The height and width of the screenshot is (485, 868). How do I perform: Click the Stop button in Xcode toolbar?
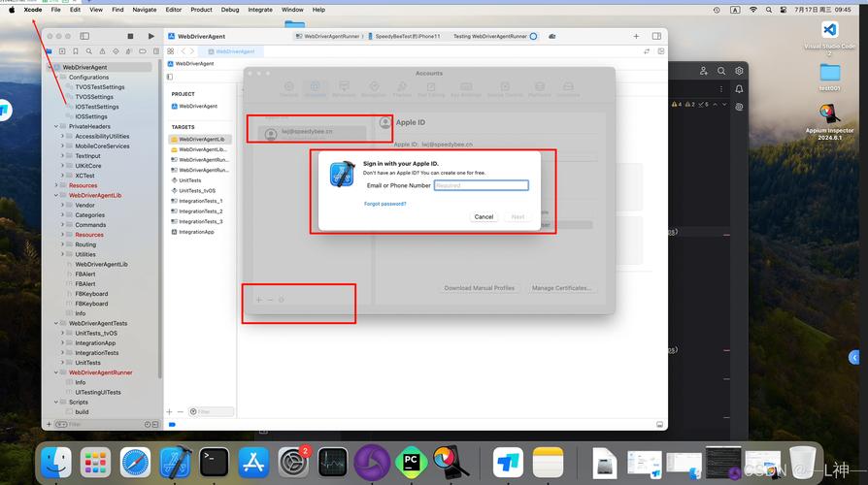[x=130, y=36]
